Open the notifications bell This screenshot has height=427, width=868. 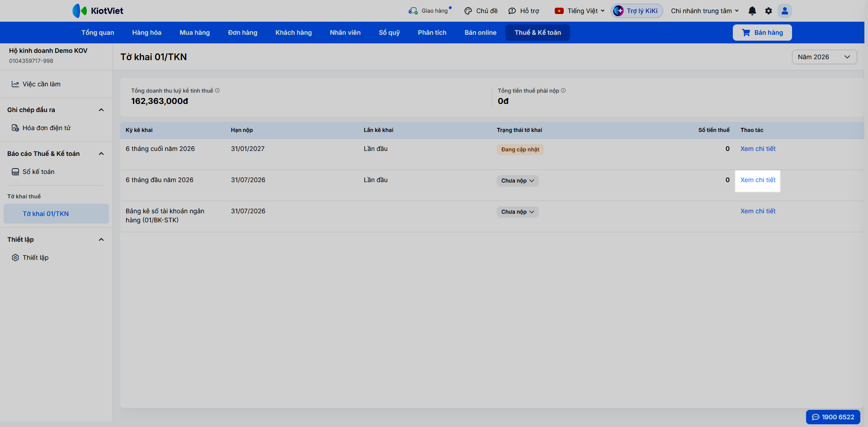click(752, 11)
